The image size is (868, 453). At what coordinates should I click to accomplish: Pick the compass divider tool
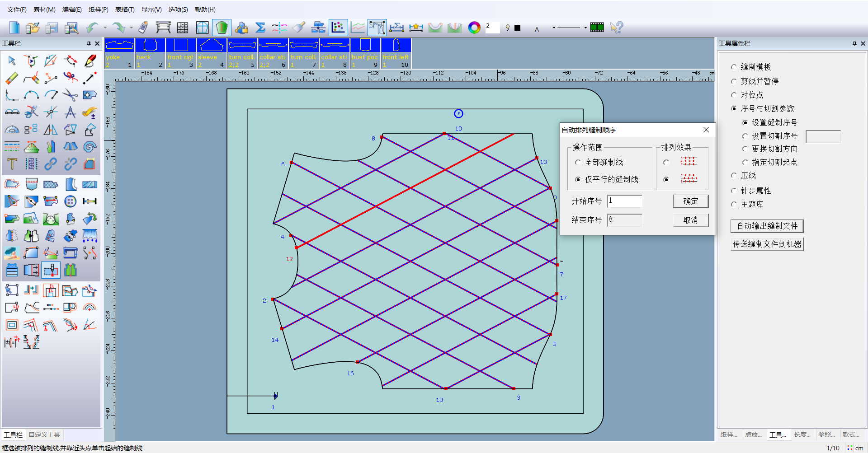pos(70,112)
